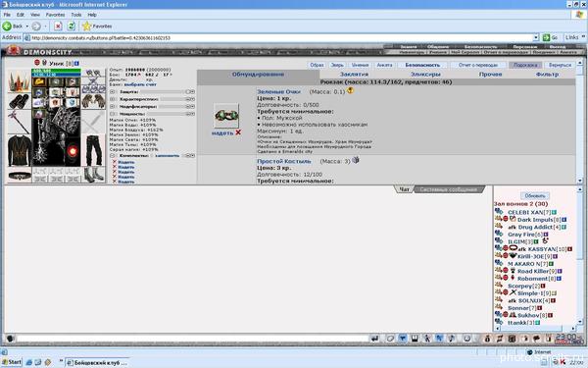This screenshot has height=368, width=588.
Task: Click 'надеть' under Зеленые Очки
Action: pyautogui.click(x=222, y=132)
